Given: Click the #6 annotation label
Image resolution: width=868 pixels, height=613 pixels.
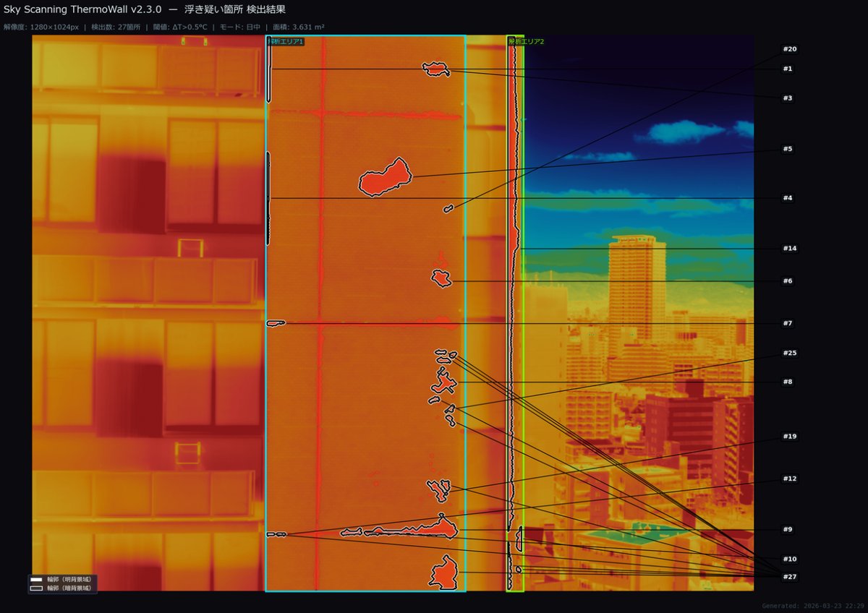Looking at the screenshot, I should coord(788,281).
